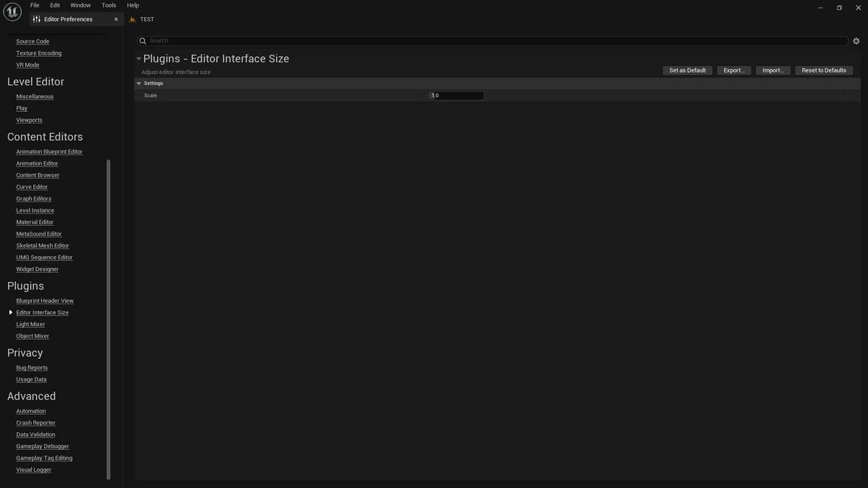868x488 pixels.
Task: Click the Import... button
Action: point(773,70)
